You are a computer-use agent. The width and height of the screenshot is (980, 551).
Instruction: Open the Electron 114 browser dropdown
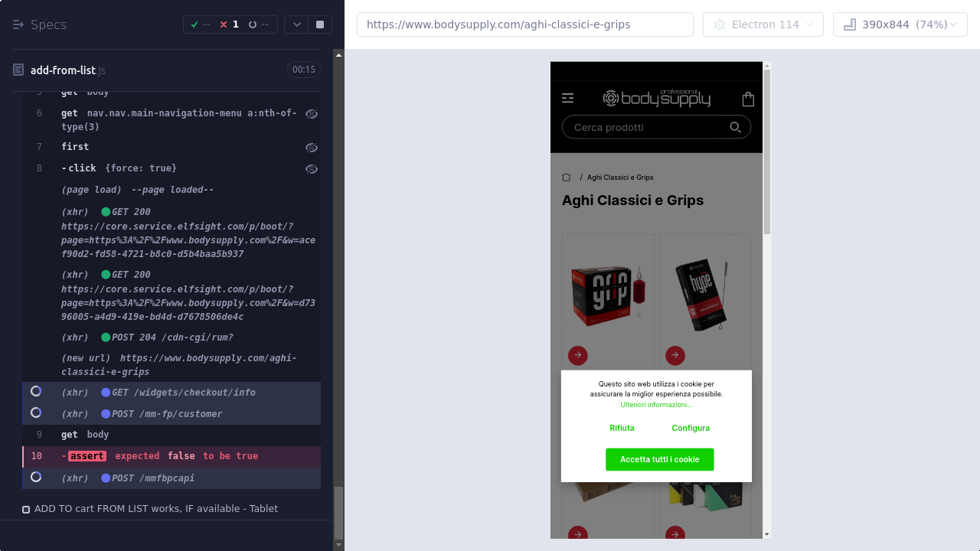(763, 24)
